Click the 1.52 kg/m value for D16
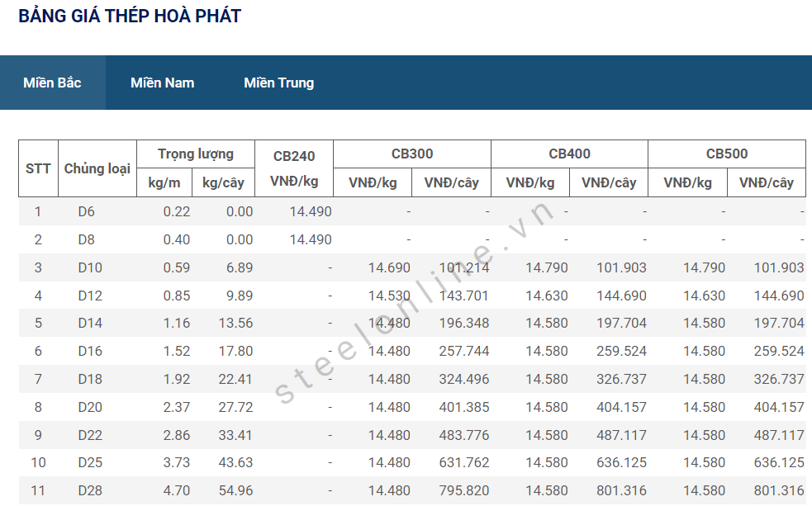The width and height of the screenshot is (812, 506). 177,352
